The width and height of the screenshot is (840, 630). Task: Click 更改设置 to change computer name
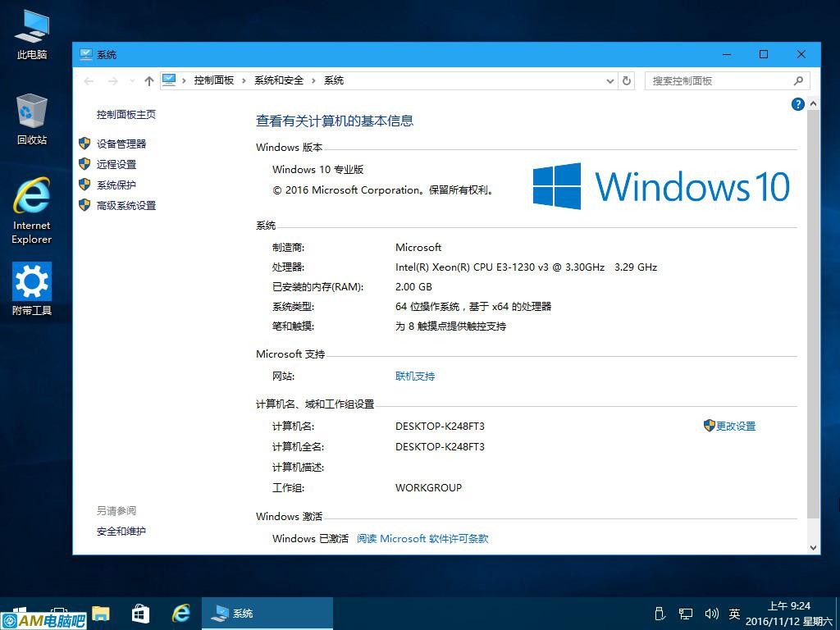click(x=736, y=426)
